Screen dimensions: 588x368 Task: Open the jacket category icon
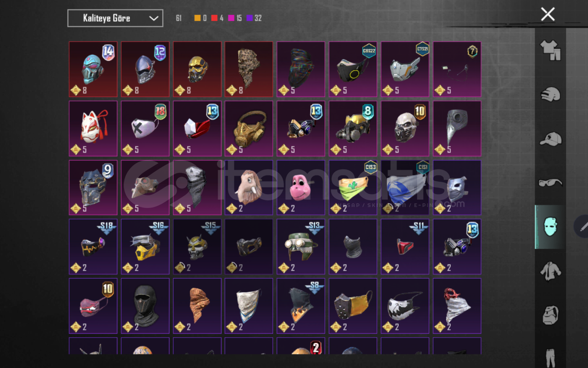pyautogui.click(x=550, y=271)
